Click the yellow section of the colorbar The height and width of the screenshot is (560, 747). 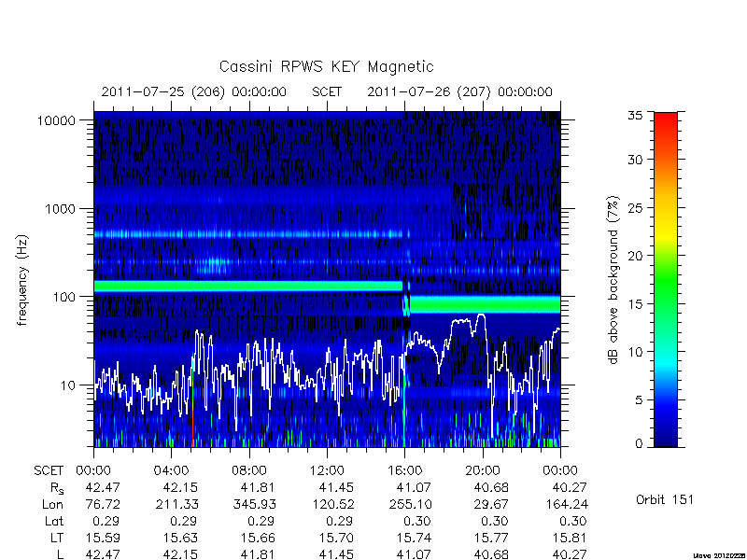666,233
